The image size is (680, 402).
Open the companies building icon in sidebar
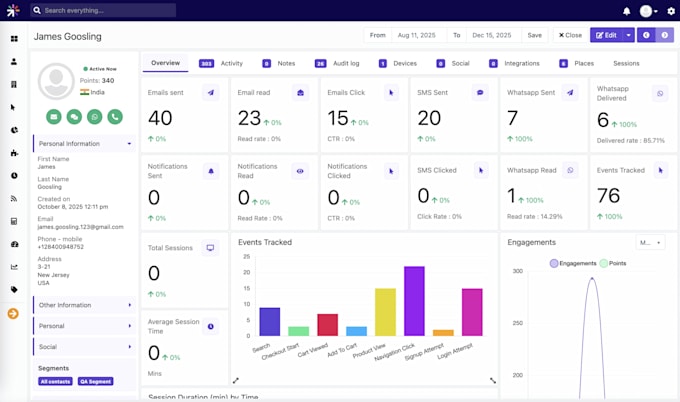click(x=14, y=84)
